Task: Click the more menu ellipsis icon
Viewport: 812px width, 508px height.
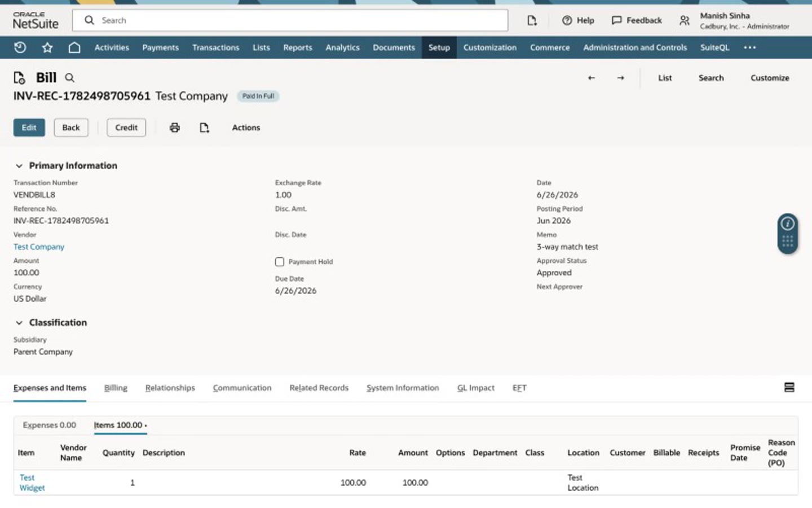Action: (x=749, y=47)
